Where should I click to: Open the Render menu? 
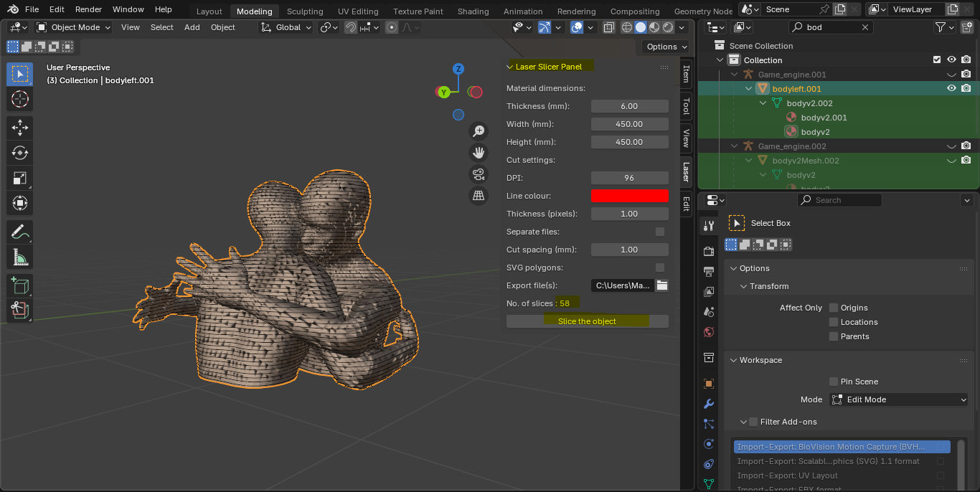click(88, 9)
